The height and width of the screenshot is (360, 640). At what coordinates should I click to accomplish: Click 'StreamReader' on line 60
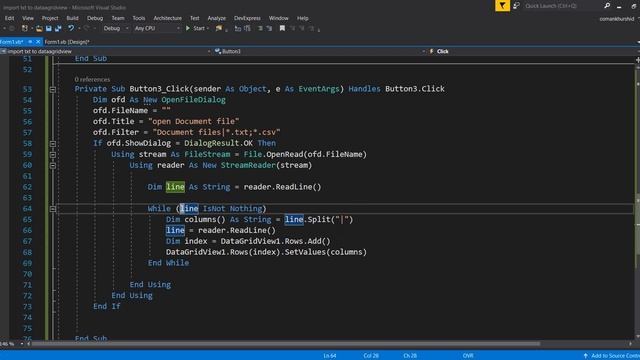[248, 165]
